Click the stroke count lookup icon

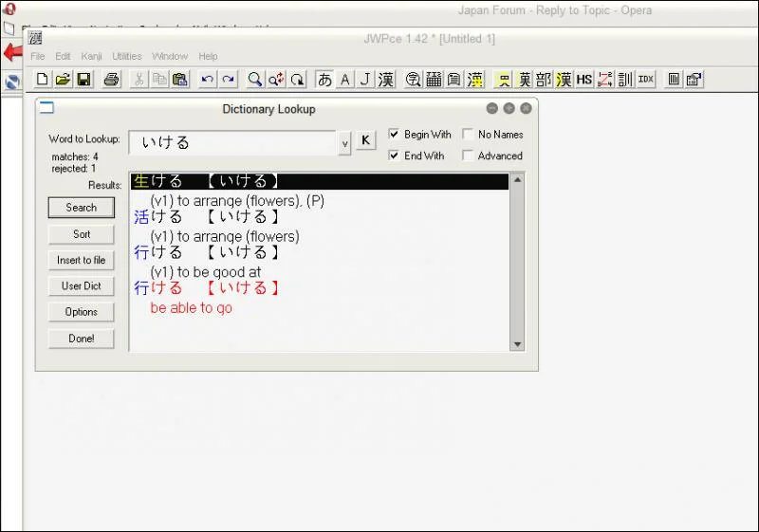click(604, 79)
